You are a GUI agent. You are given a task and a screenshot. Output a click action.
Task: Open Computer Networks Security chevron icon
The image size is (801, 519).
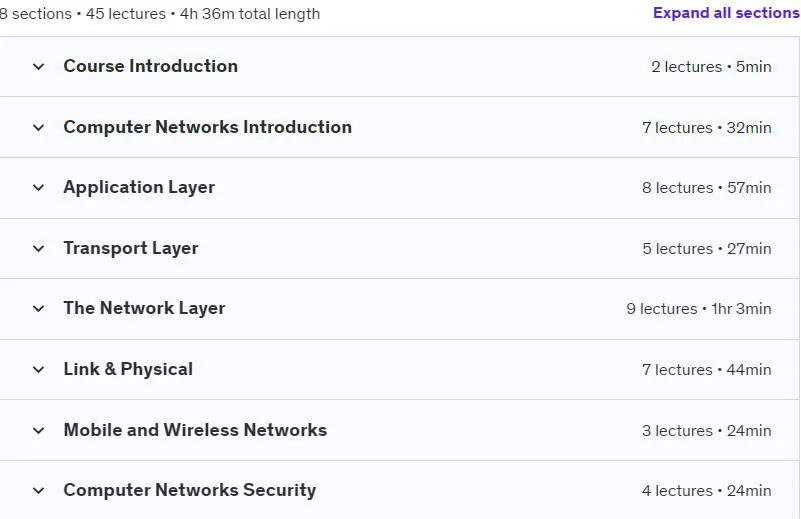[38, 490]
